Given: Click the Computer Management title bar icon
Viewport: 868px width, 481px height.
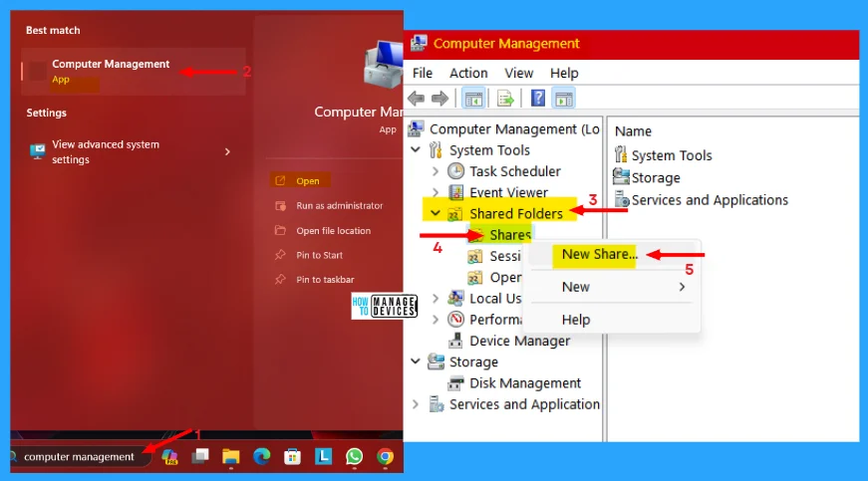Looking at the screenshot, I should [420, 44].
